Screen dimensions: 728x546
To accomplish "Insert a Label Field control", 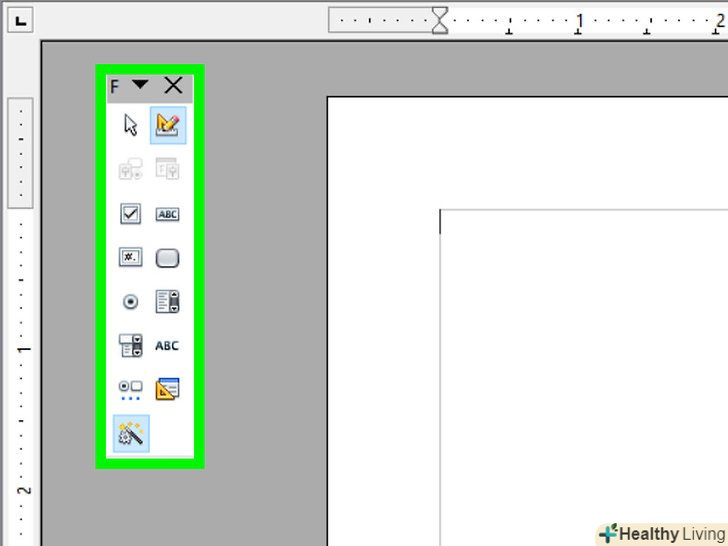I will pyautogui.click(x=167, y=346).
